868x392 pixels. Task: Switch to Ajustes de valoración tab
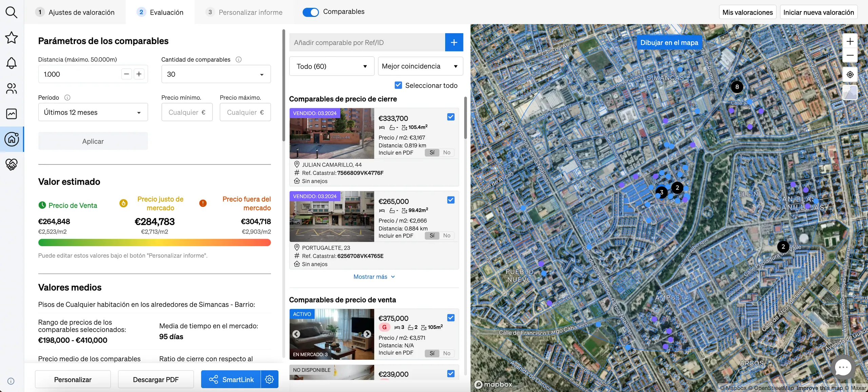(x=75, y=12)
